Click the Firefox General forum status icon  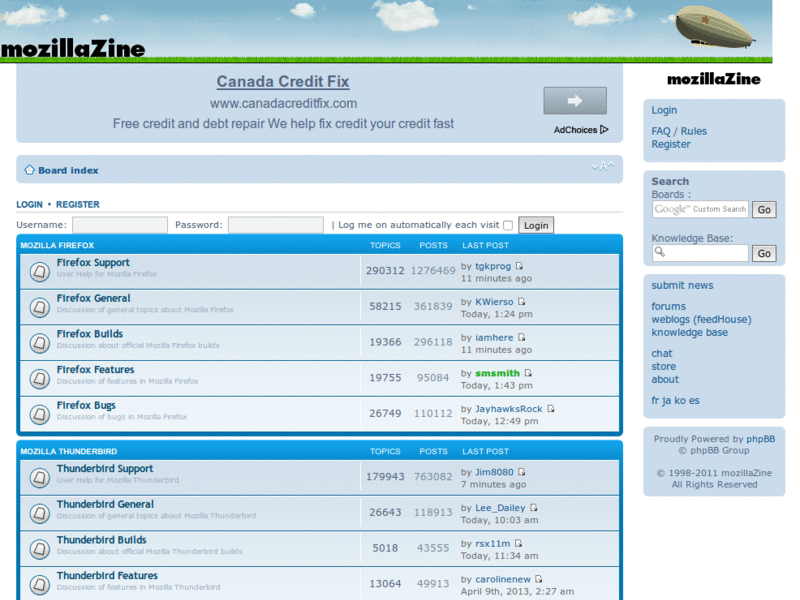click(39, 308)
